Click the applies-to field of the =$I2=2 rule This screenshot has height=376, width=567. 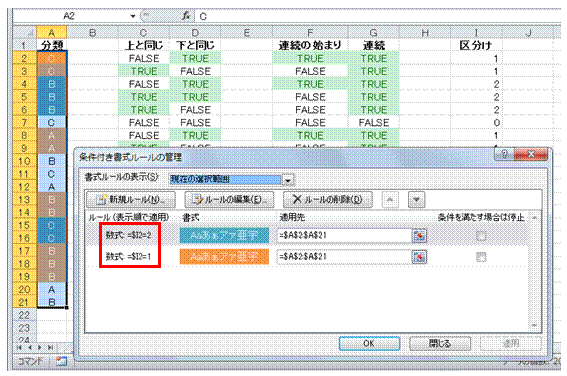pos(344,235)
